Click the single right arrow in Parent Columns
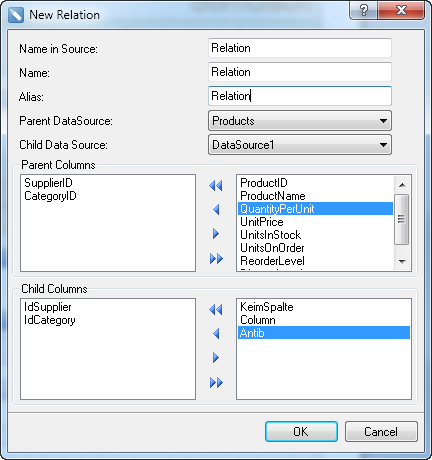This screenshot has height=460, width=432. [216, 234]
